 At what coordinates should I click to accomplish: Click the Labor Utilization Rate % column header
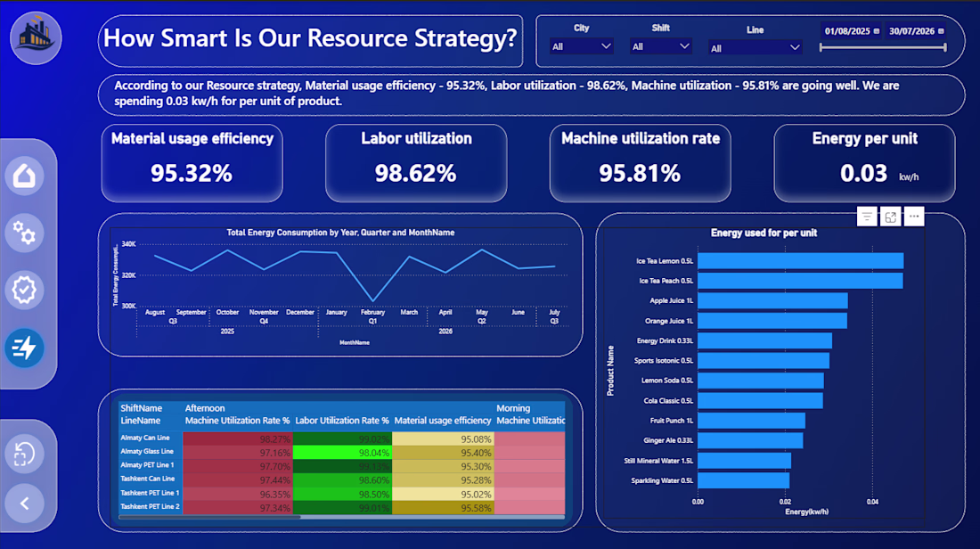342,421
